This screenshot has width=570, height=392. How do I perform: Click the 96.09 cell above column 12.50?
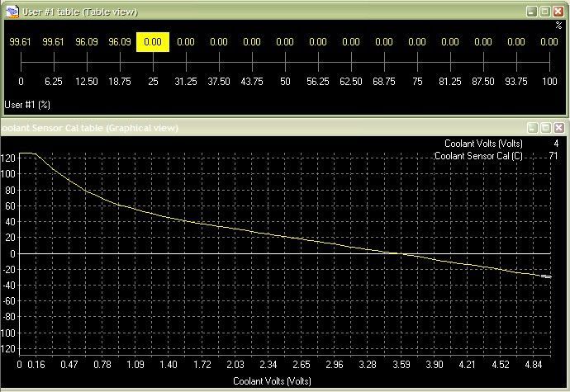click(x=87, y=42)
